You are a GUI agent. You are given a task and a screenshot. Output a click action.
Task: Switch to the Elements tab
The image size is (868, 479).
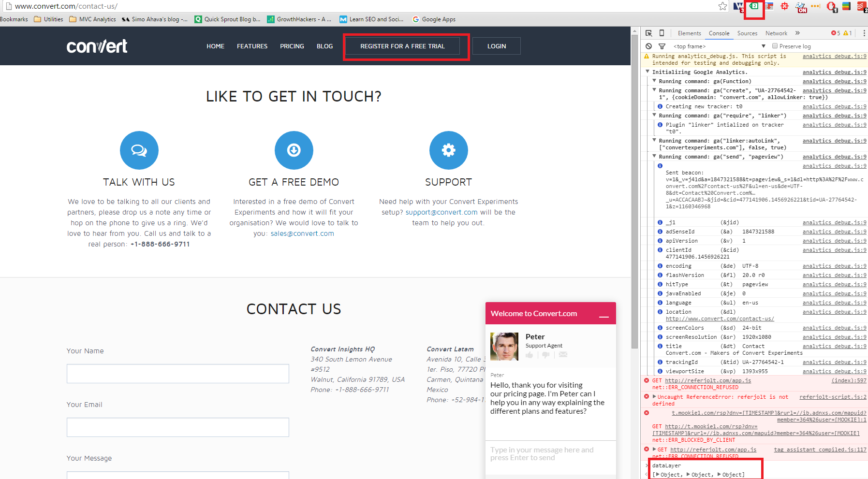(x=689, y=33)
